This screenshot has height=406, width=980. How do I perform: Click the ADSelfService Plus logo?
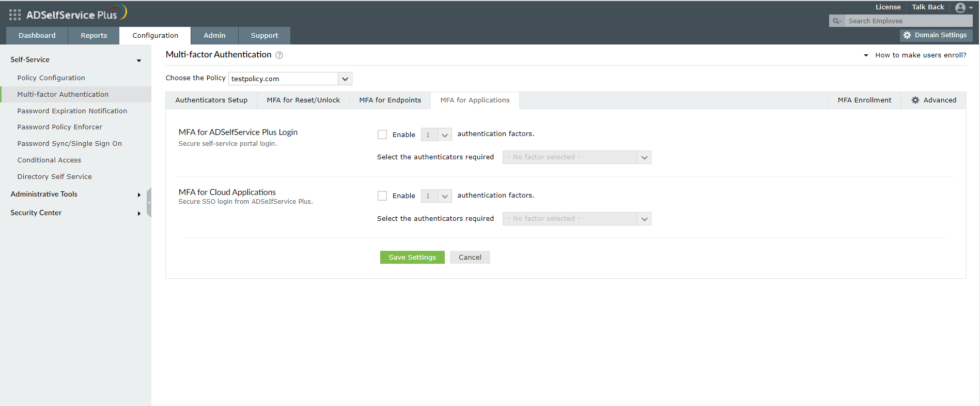[x=76, y=13]
